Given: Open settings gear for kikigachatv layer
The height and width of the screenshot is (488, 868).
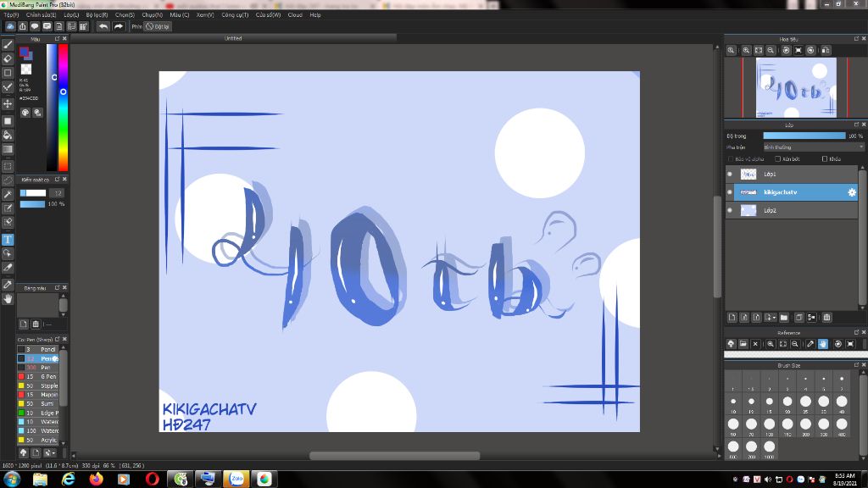Looking at the screenshot, I should coord(851,192).
